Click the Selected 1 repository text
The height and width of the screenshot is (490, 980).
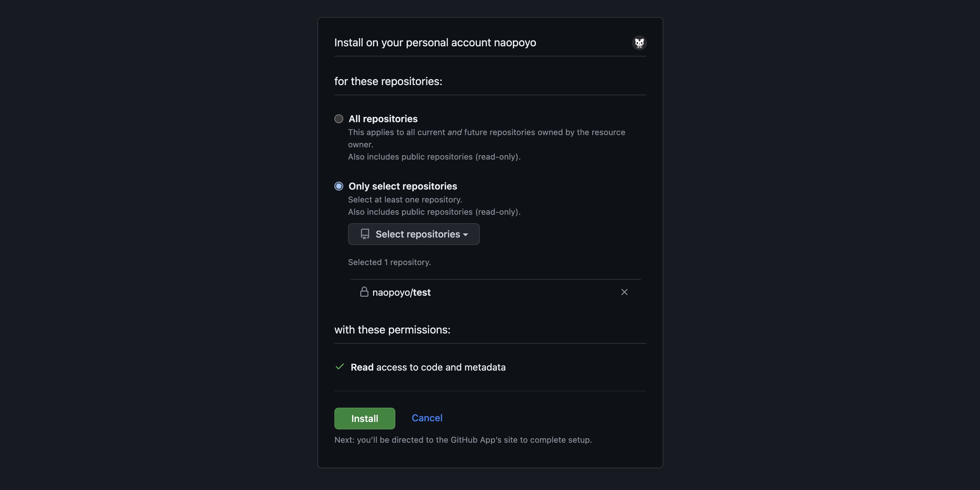[389, 262]
